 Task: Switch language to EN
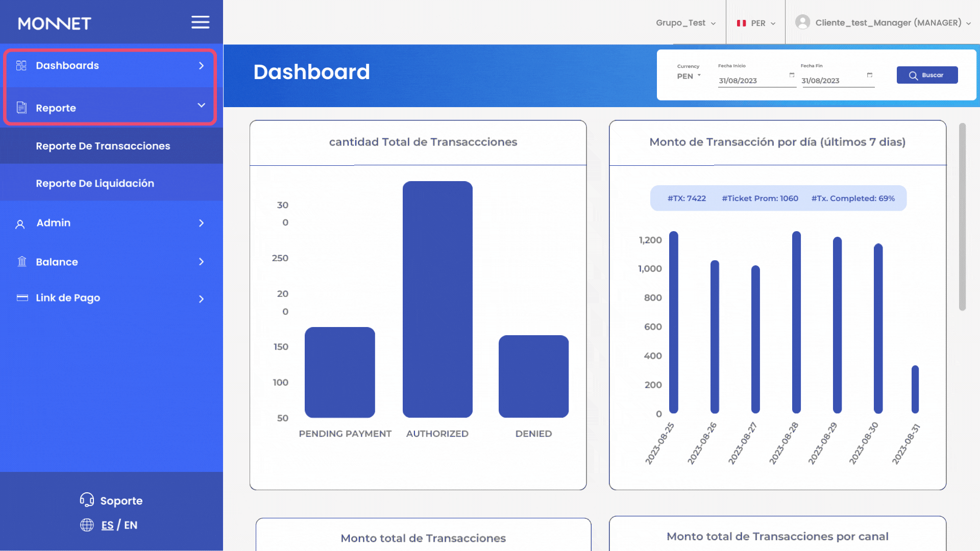(x=131, y=525)
